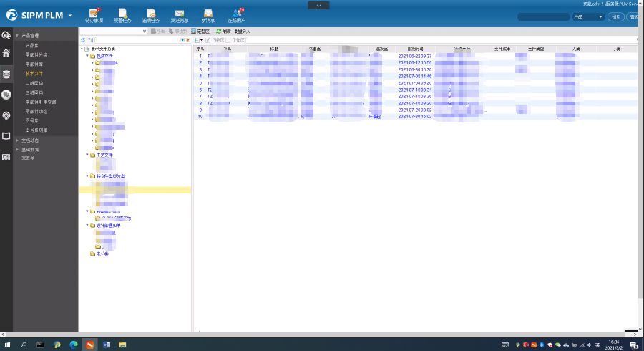Screen dimensions: 644x351
Task: Open 零部件分类 in the left menu
Action: (x=36, y=55)
